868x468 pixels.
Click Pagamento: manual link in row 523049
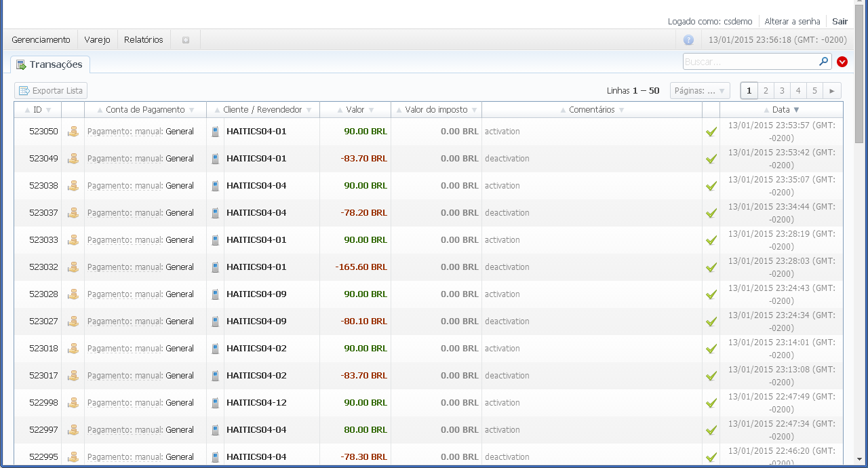[125, 159]
